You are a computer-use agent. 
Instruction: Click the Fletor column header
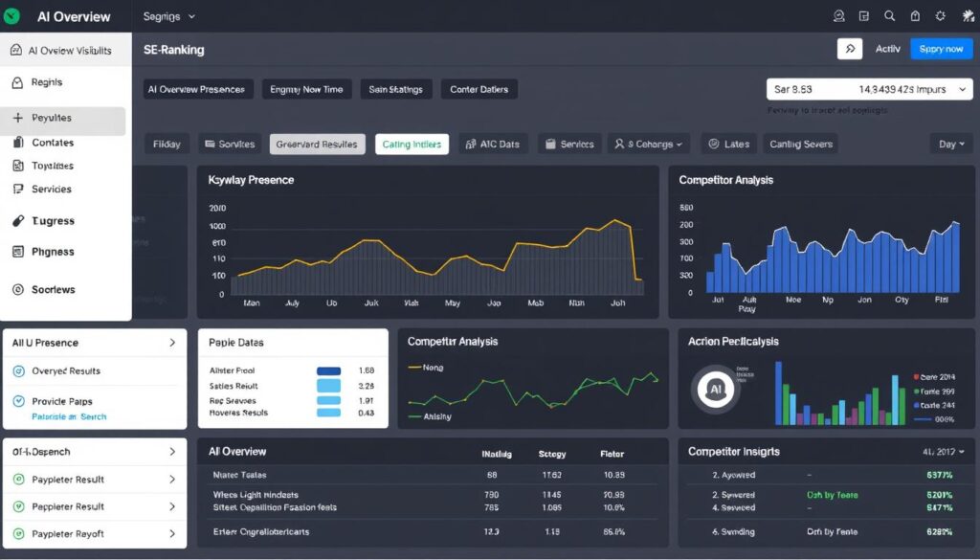[x=612, y=454]
